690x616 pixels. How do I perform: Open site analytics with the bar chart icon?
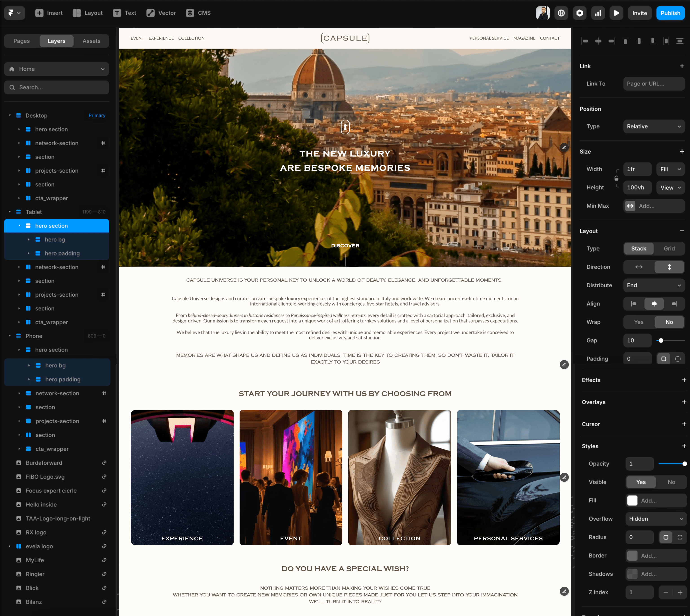tap(598, 13)
